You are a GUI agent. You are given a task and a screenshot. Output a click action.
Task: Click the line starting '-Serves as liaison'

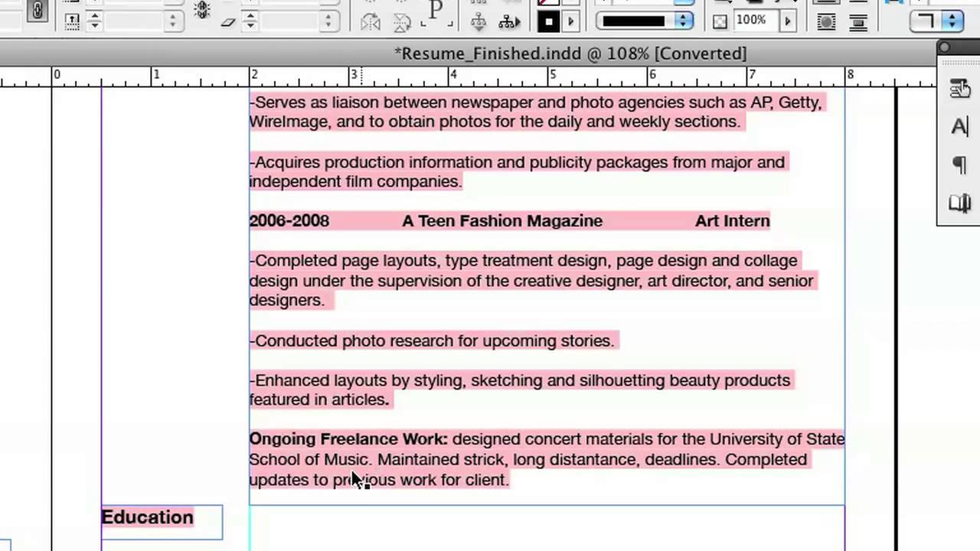[x=535, y=103]
